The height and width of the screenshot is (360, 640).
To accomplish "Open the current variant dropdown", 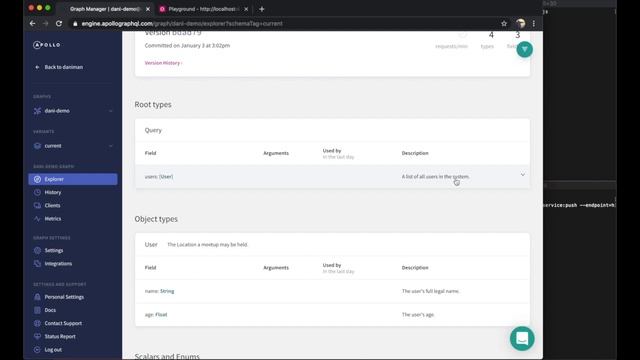I will 73,146.
